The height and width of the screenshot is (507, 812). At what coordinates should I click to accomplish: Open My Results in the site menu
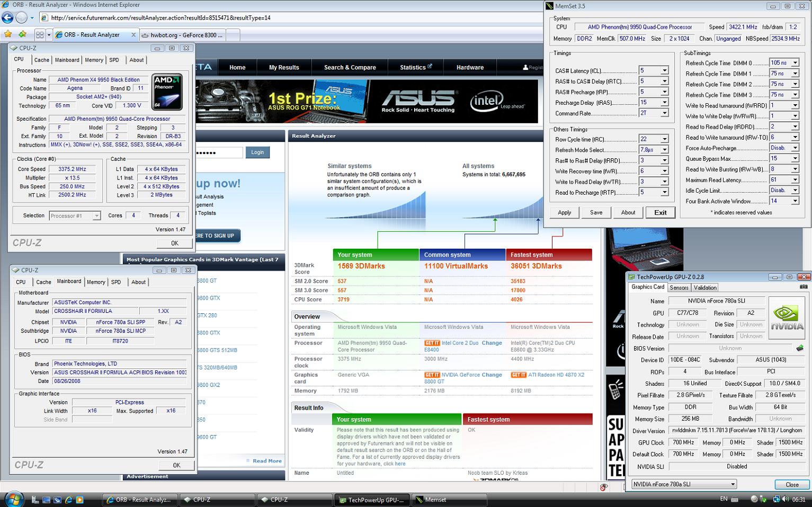click(284, 67)
